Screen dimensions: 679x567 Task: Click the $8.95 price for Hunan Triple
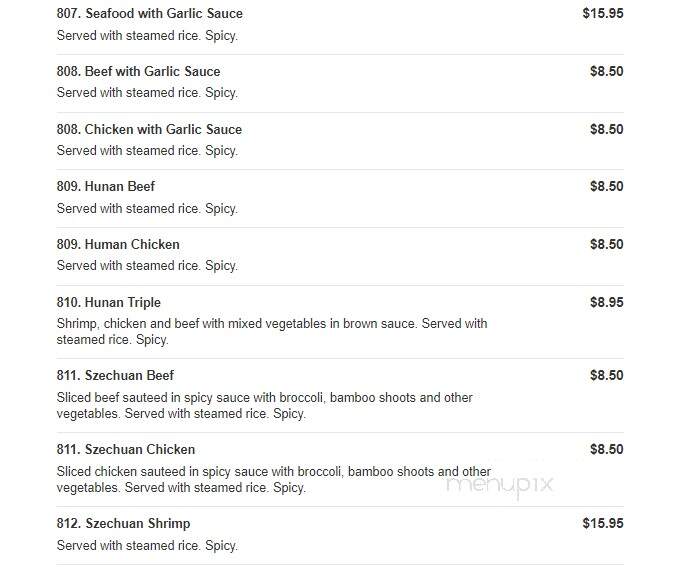pyautogui.click(x=606, y=302)
